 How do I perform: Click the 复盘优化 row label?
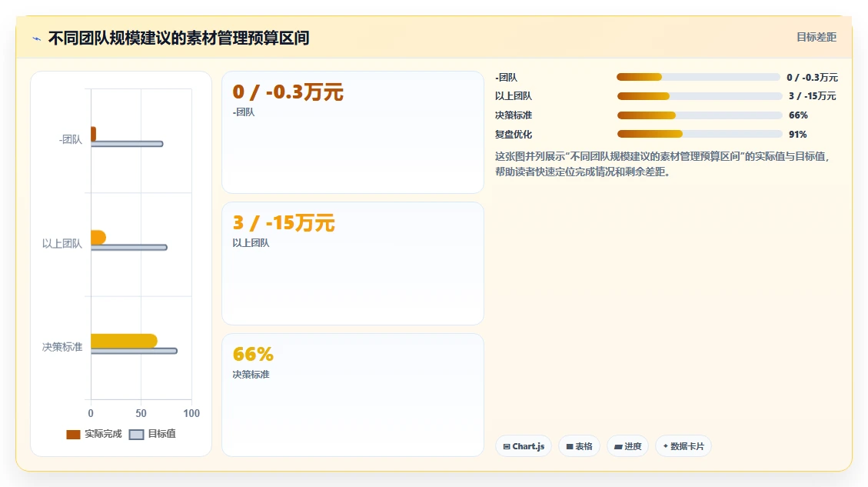pos(513,134)
